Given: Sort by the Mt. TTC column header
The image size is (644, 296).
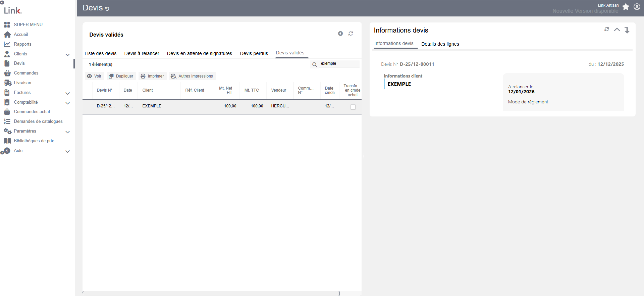Looking at the screenshot, I should click(x=252, y=90).
